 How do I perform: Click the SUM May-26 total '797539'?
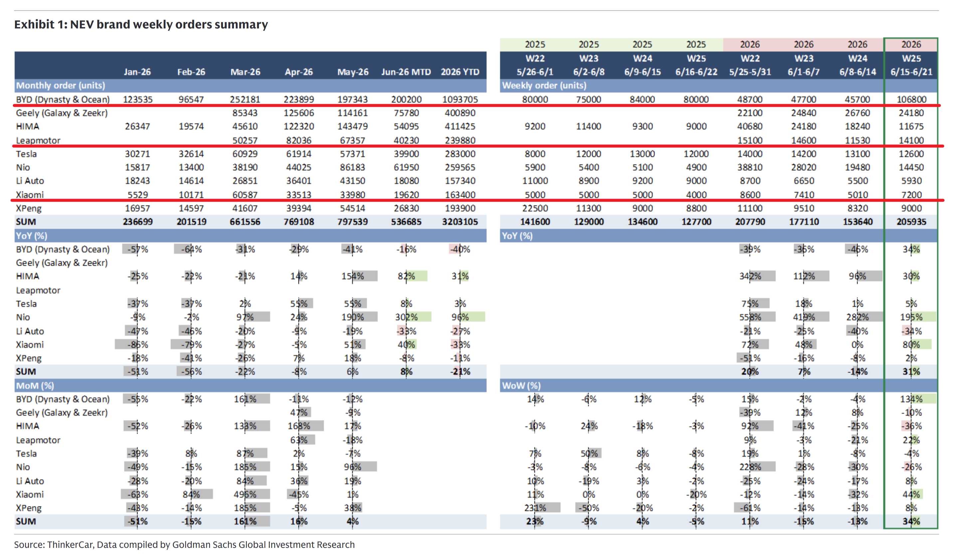tap(353, 222)
